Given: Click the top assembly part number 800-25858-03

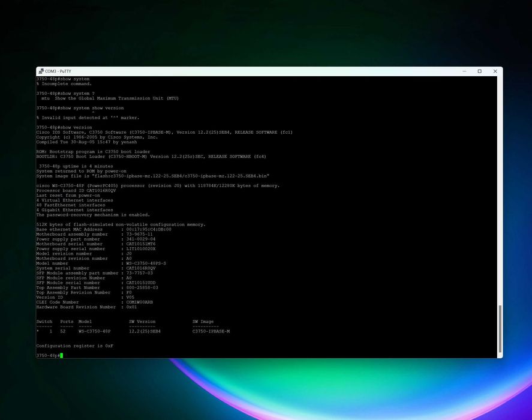Looking at the screenshot, I should click(x=142, y=287).
